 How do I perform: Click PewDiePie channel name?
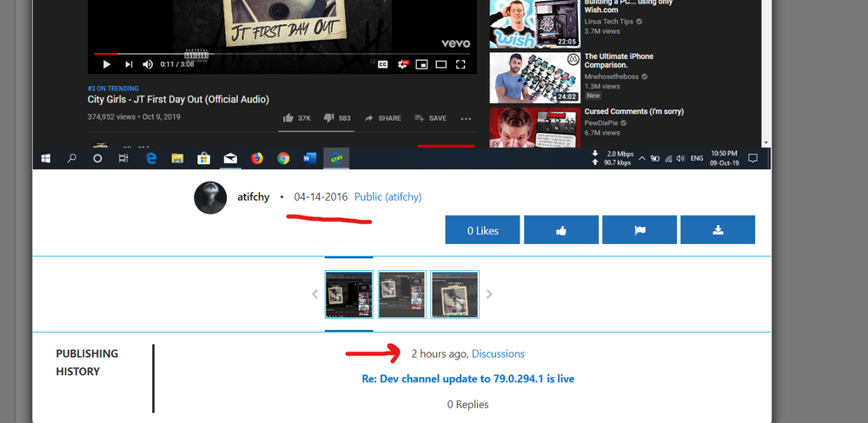(x=602, y=123)
